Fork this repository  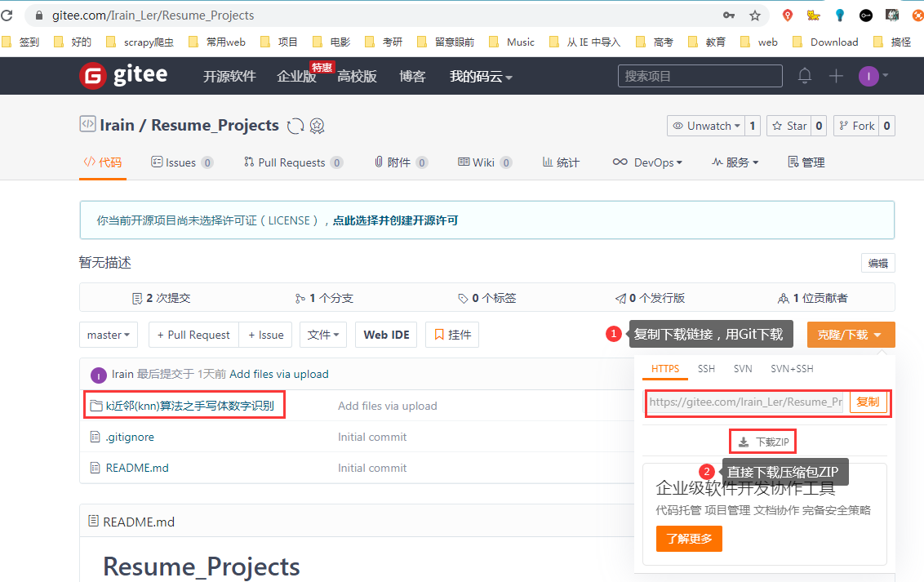click(x=856, y=126)
